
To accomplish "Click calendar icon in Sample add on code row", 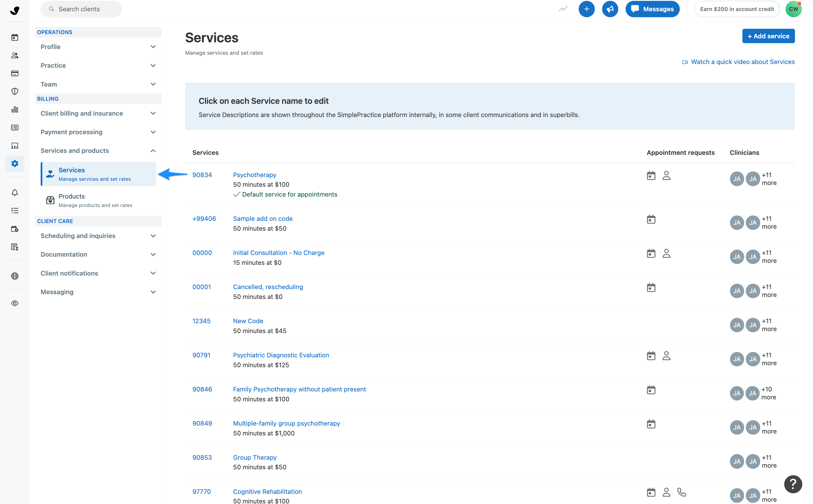I will click(651, 219).
